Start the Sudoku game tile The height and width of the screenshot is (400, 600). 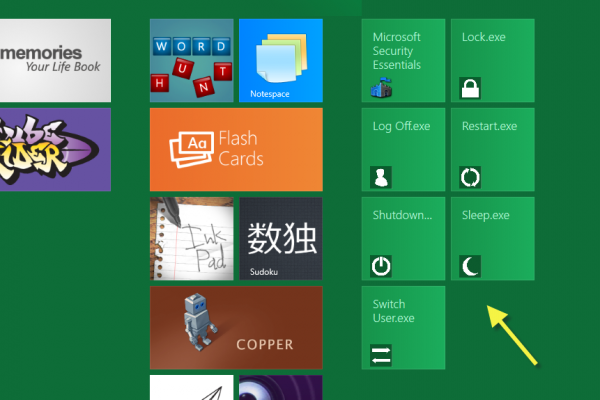pyautogui.click(x=281, y=239)
